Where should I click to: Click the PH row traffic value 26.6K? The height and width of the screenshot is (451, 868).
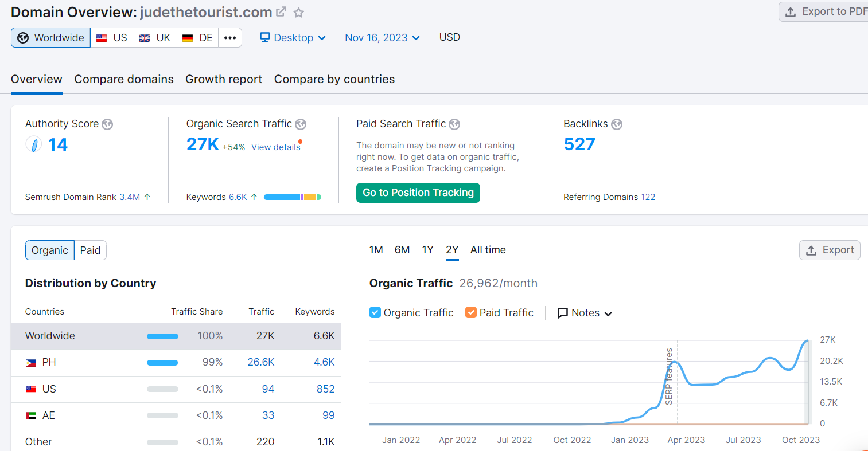click(261, 362)
